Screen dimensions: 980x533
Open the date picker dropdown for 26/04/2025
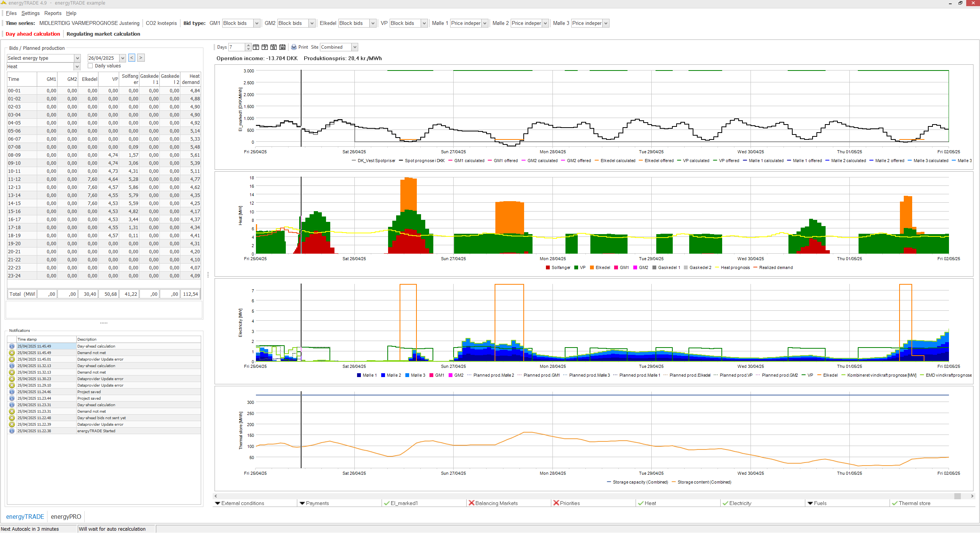point(123,58)
